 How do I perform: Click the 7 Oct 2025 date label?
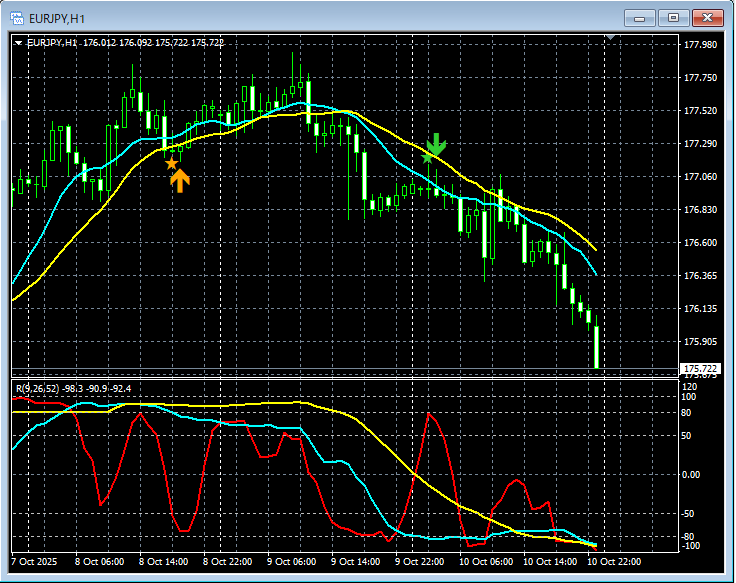click(x=35, y=562)
